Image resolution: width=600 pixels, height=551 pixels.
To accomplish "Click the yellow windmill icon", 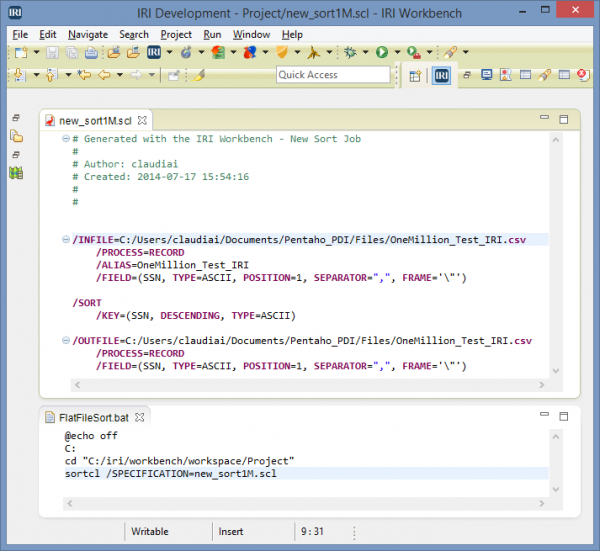I will (313, 52).
